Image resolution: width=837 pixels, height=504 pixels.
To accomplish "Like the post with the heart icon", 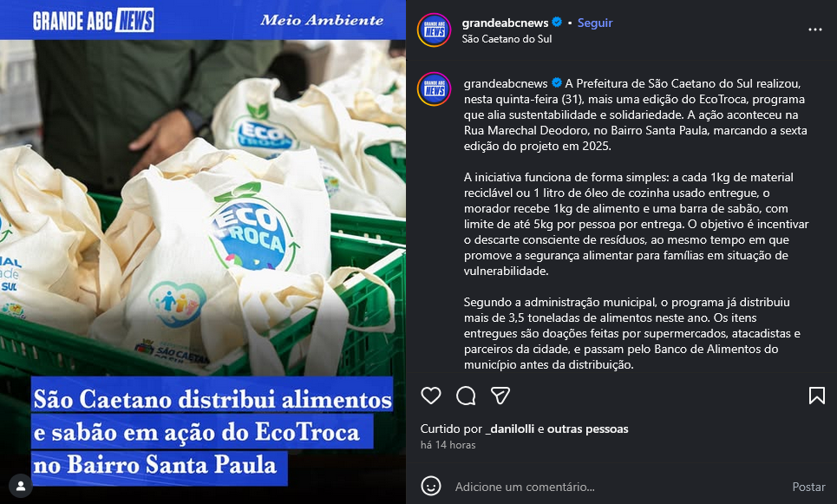I will point(431,396).
